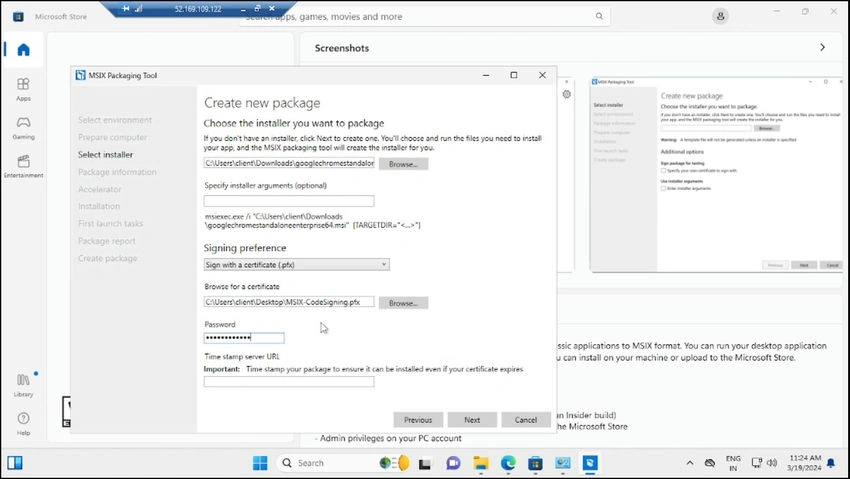850x479 pixels.
Task: Click remote session IP 52.169.109.122 bar
Action: pyautogui.click(x=198, y=9)
